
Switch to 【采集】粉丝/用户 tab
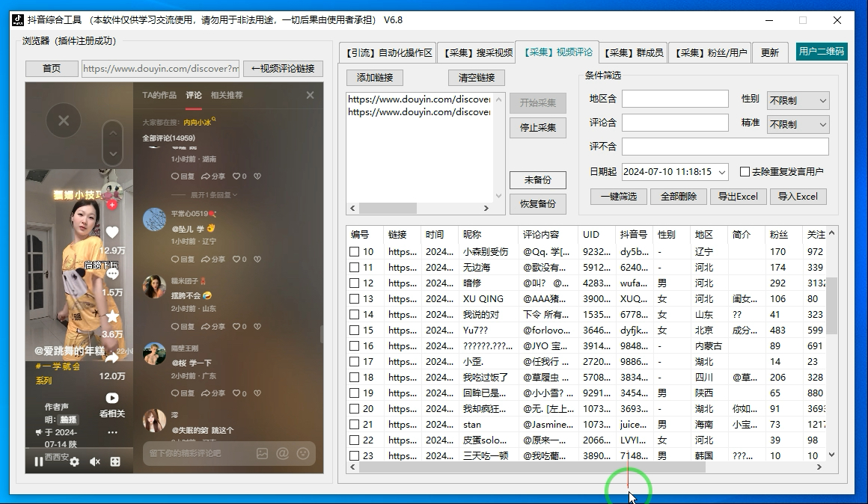coord(711,52)
